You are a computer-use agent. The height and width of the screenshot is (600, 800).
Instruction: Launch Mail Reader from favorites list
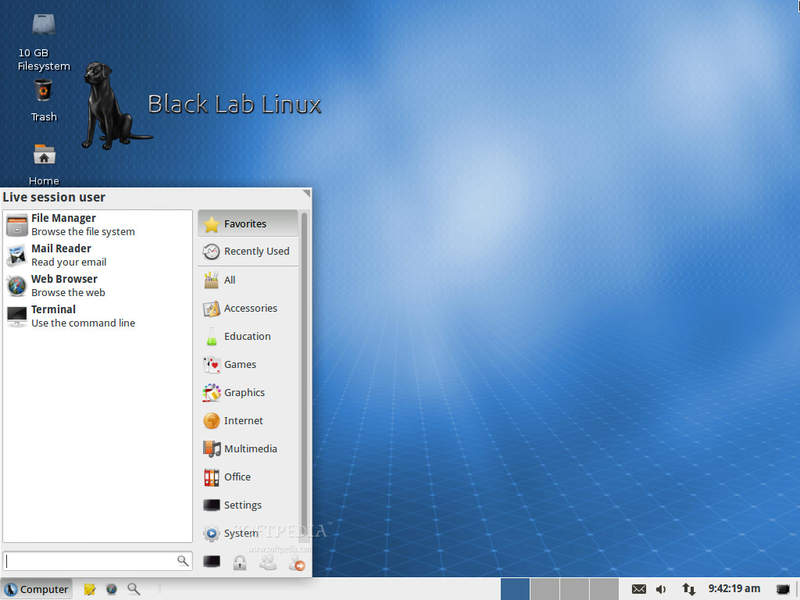click(x=97, y=255)
